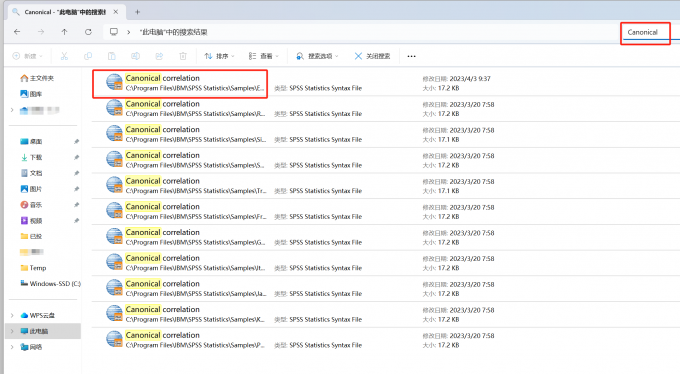This screenshot has height=374, width=680.
Task: Click the pin icon beside 文档
Action: point(76,173)
